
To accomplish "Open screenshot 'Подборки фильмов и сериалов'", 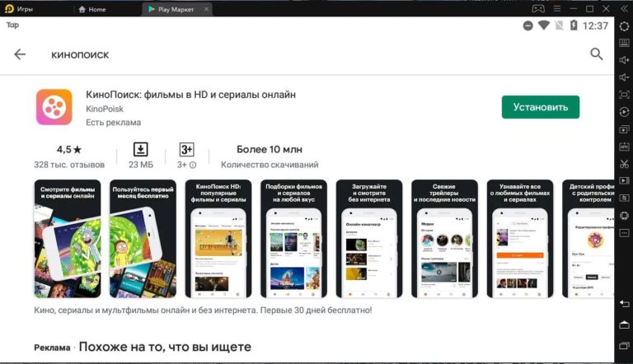I will 294,239.
